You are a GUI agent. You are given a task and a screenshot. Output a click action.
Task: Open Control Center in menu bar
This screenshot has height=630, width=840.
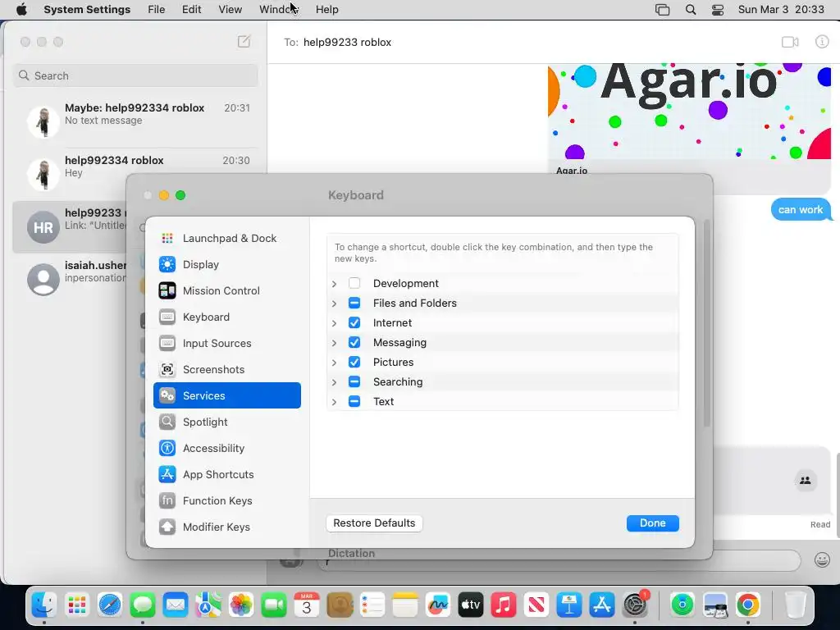click(x=718, y=10)
